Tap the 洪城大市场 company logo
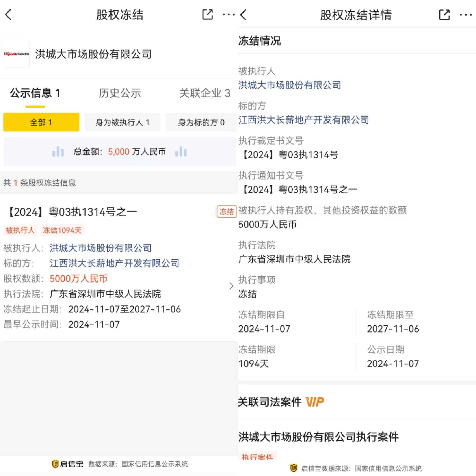Screen dimensions: 476x476 tap(16, 54)
